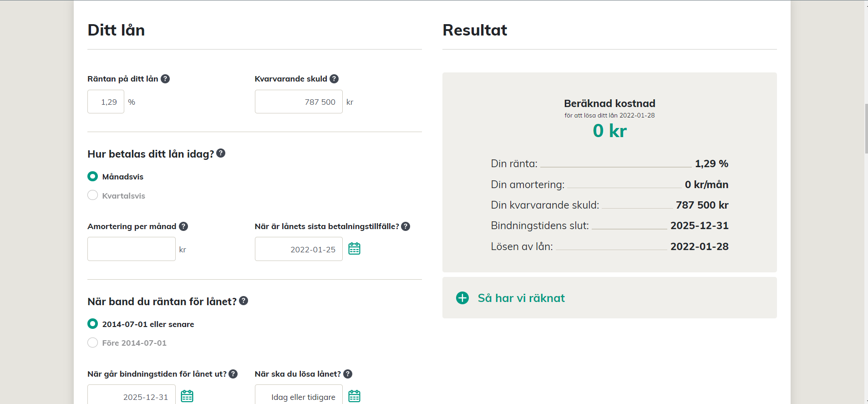The width and height of the screenshot is (868, 404).
Task: Click the page vertical scrollbar thumb
Action: (x=866, y=128)
